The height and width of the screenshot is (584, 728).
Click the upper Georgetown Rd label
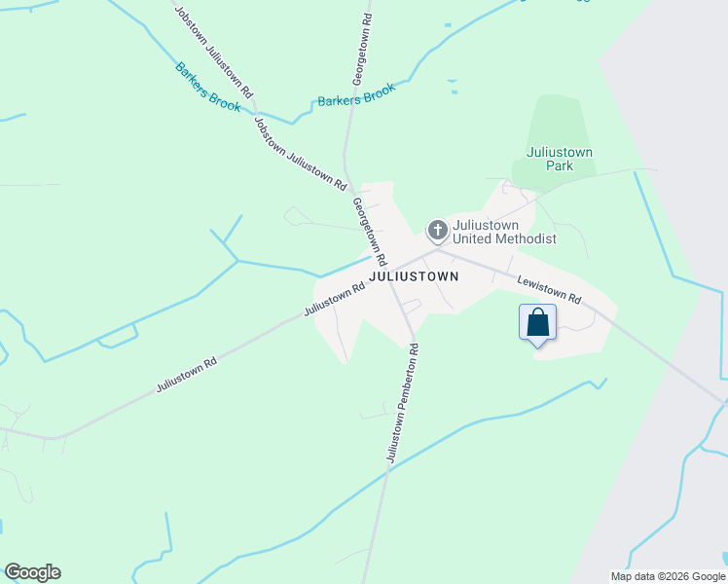pyautogui.click(x=362, y=50)
